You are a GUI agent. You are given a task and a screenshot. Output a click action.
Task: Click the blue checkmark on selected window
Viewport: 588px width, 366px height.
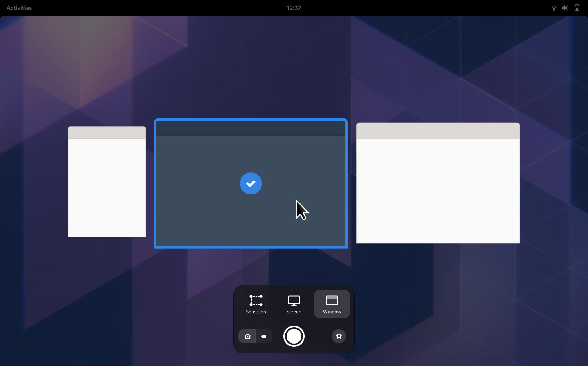click(x=251, y=183)
